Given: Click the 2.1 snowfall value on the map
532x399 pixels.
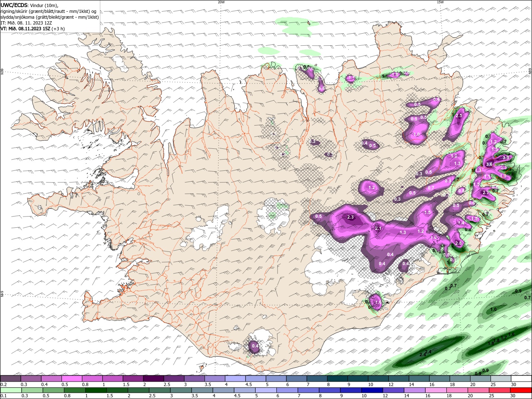Looking at the screenshot, I should 378,228.
